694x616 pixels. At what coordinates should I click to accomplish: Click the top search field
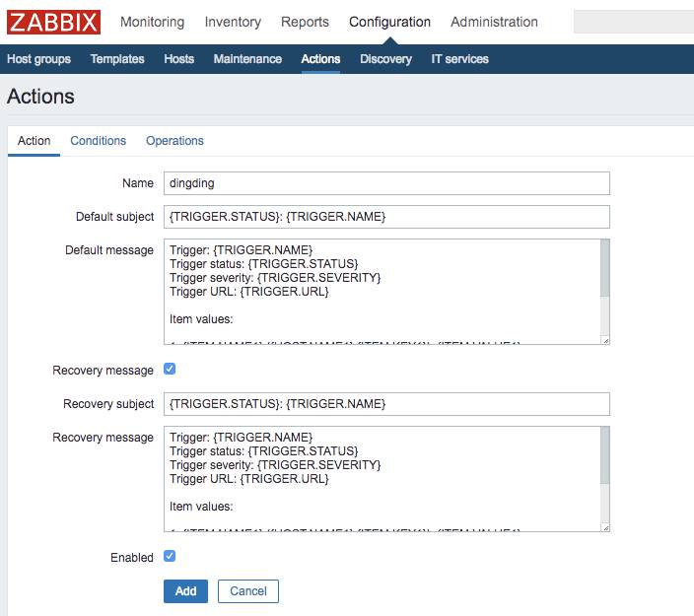point(634,22)
